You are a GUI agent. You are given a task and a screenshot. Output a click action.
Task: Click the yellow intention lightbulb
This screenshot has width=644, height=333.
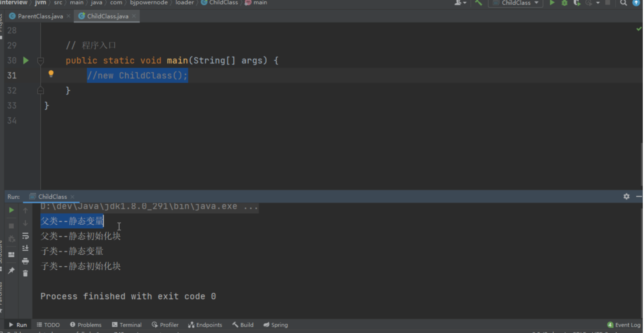point(51,74)
